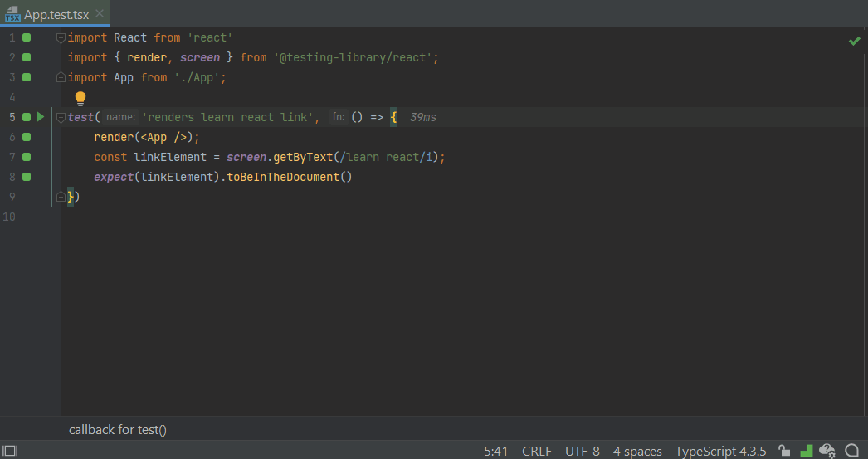Click the TSX file icon on the tab
Screen dimensions: 868x459
click(x=12, y=15)
